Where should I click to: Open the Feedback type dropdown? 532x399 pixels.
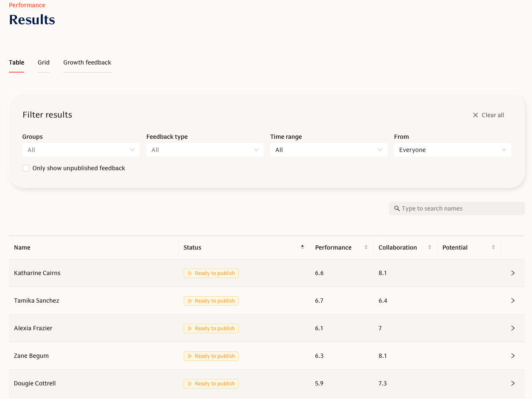pyautogui.click(x=204, y=149)
